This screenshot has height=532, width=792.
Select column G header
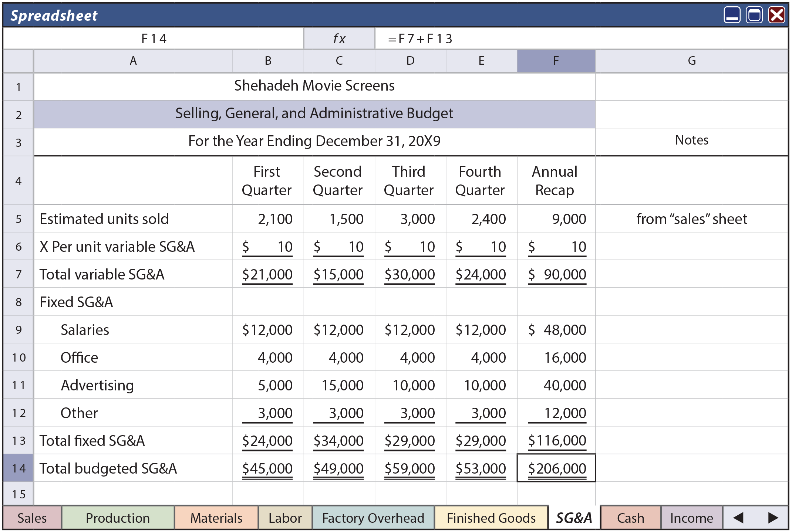(692, 61)
